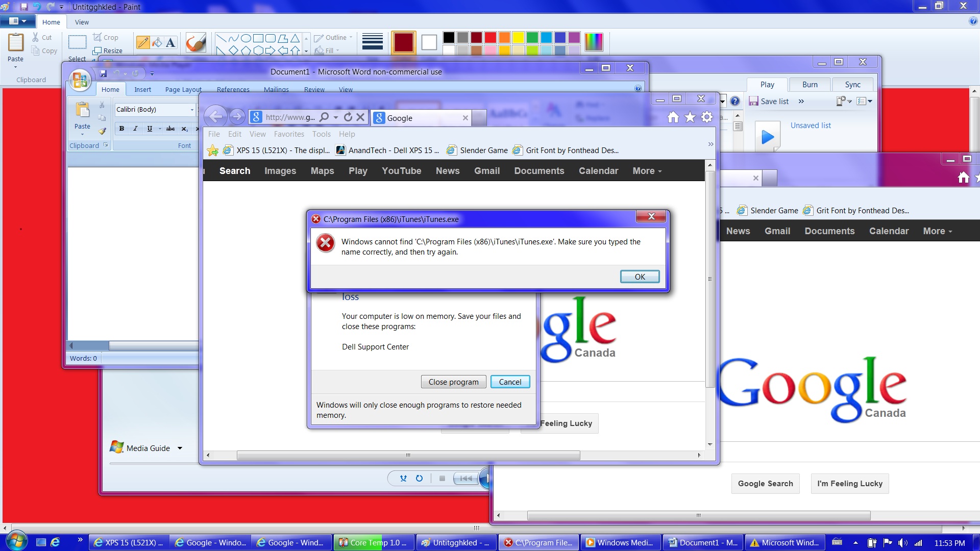
Task: Click the Core Temp taskbar button
Action: (374, 543)
